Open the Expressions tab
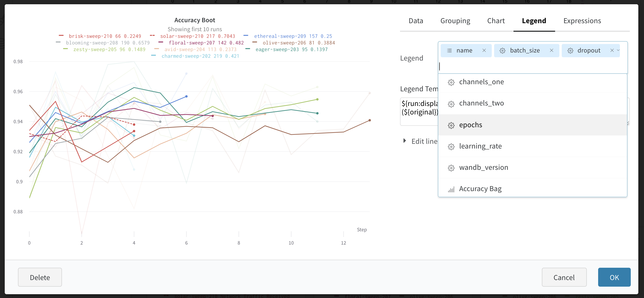The width and height of the screenshot is (644, 298). (x=582, y=21)
